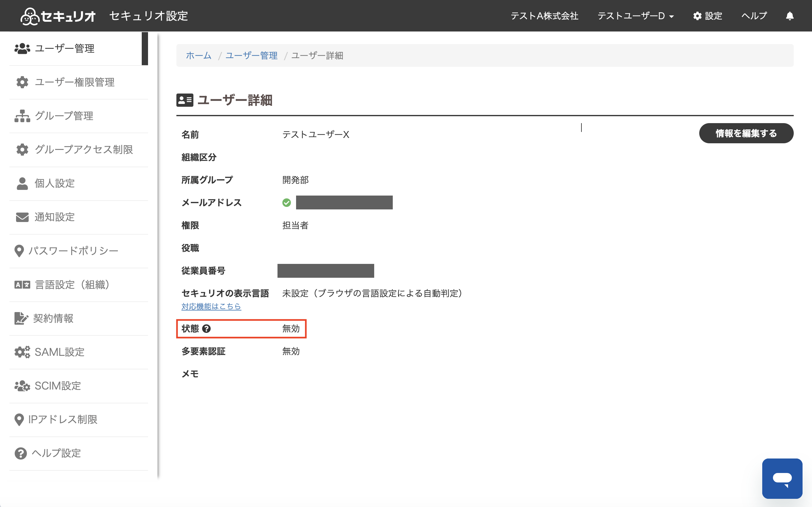Click the ユーザー詳細 breadcrumb text
Image resolution: width=812 pixels, height=507 pixels.
click(317, 55)
